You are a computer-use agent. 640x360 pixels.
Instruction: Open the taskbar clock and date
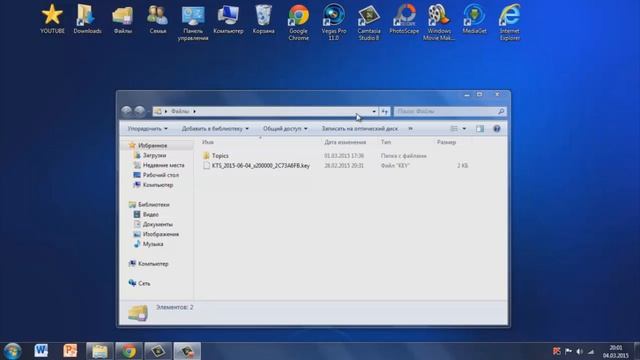click(x=616, y=351)
